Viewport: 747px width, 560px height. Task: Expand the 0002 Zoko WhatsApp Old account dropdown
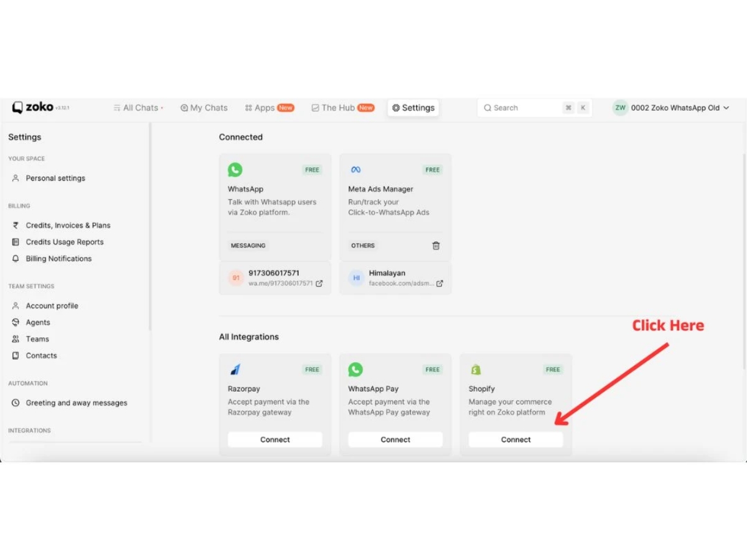[x=726, y=108]
